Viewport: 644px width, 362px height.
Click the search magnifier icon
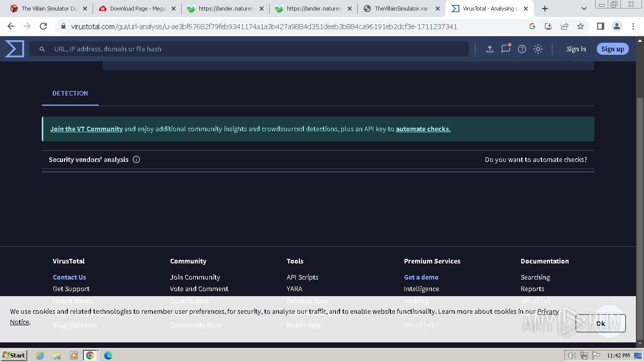click(x=42, y=49)
